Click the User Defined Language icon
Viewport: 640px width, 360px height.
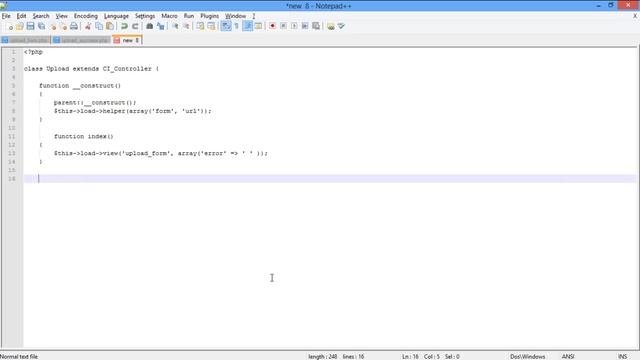tap(258, 26)
